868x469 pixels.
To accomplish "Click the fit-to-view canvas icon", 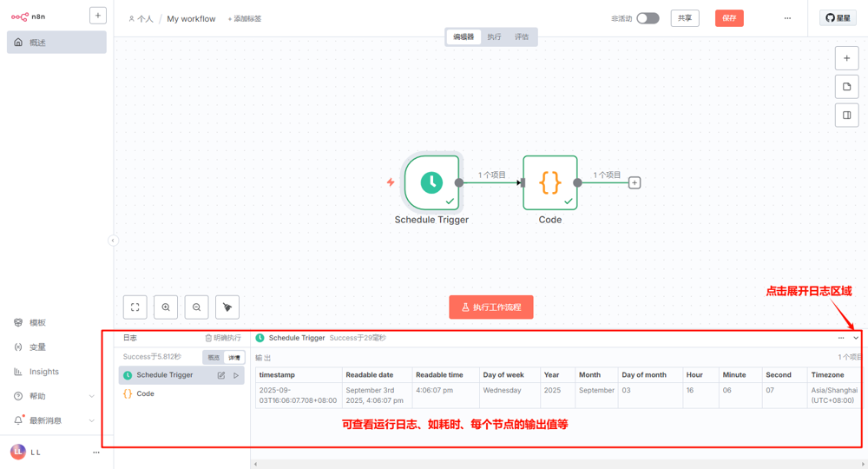I will point(135,307).
